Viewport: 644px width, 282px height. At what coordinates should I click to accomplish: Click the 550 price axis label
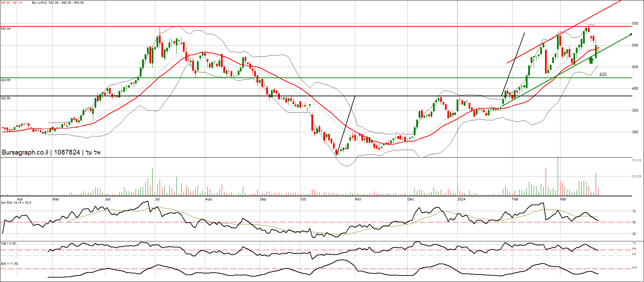[635, 24]
